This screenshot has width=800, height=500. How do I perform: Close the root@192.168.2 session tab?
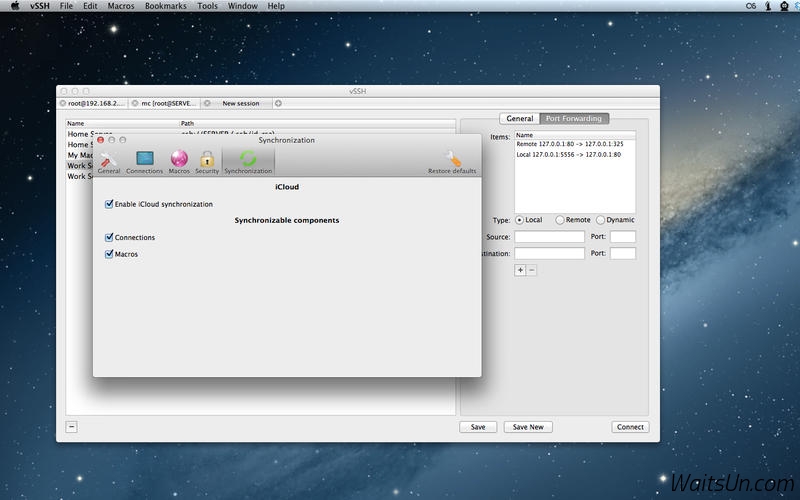[x=63, y=104]
